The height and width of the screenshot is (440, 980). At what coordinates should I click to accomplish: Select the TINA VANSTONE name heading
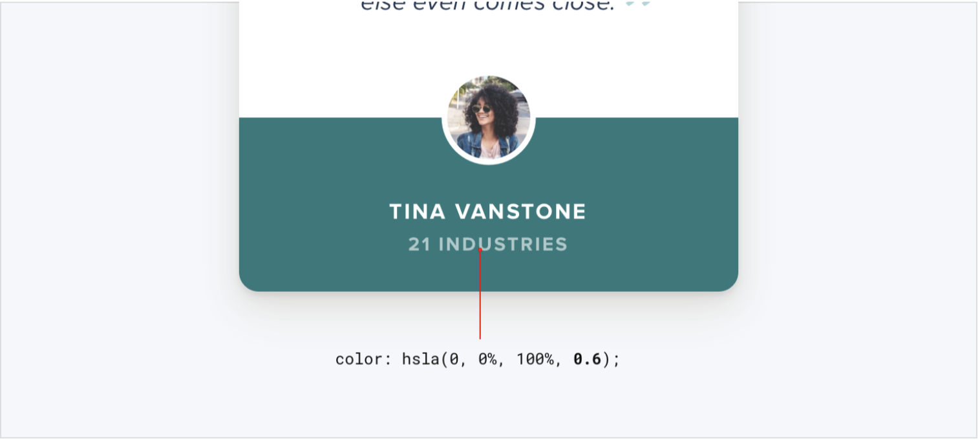click(x=487, y=212)
